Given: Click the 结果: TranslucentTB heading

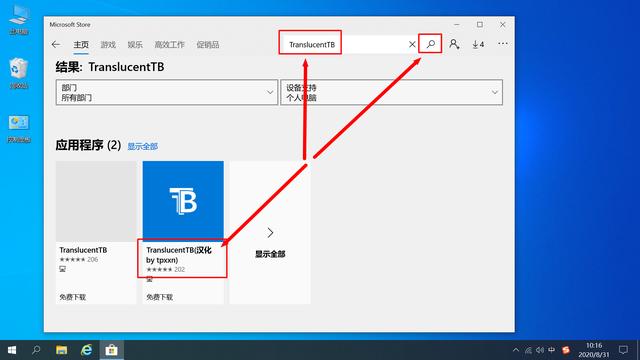Looking at the screenshot, I should (110, 67).
